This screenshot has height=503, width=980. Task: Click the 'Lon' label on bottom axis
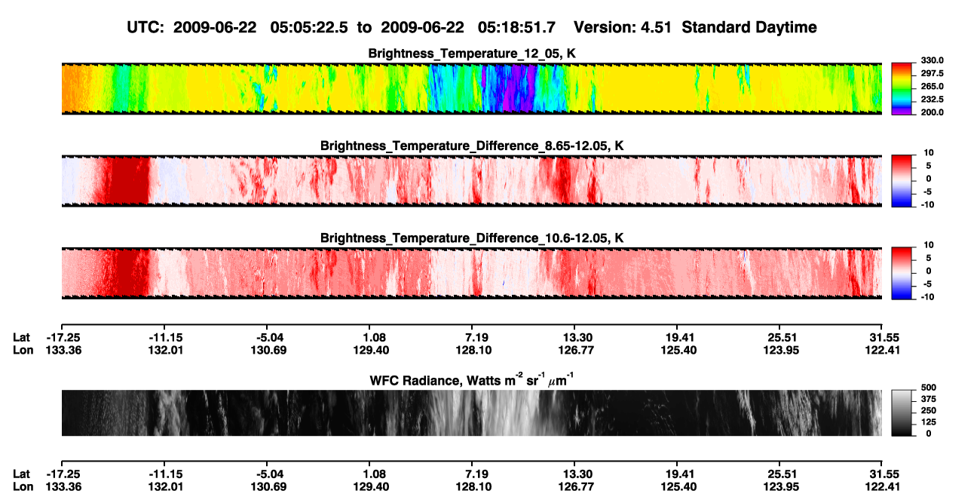point(23,486)
